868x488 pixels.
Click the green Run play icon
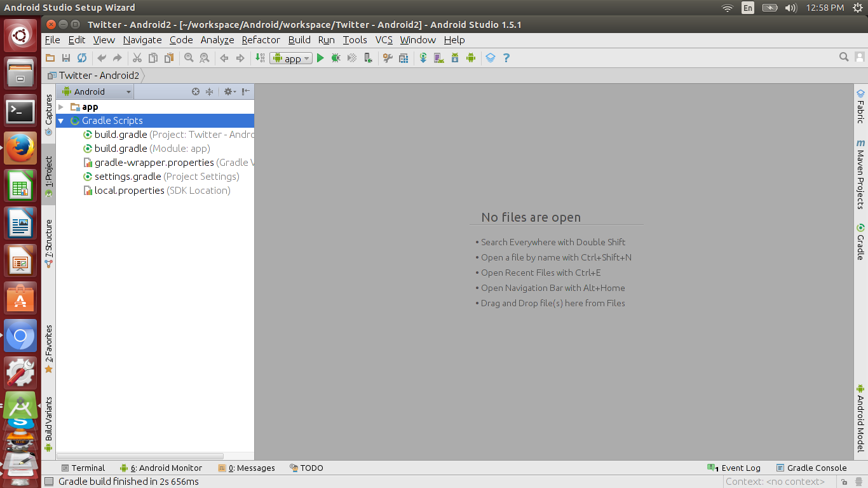[320, 58]
